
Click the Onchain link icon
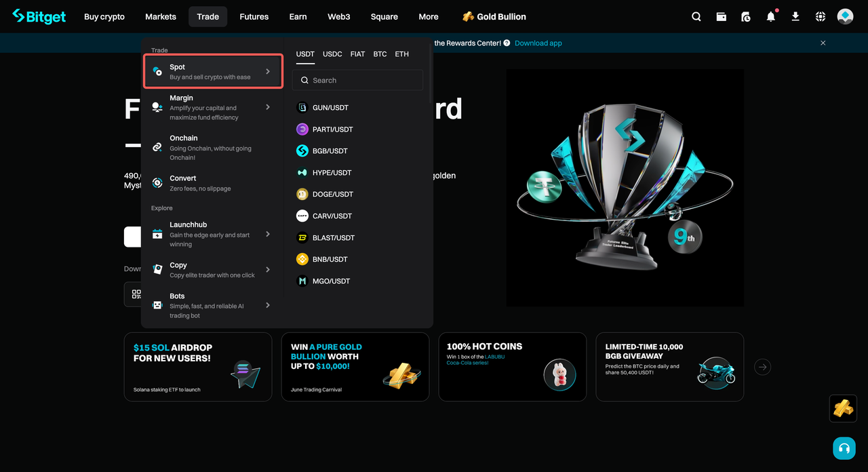coord(157,147)
